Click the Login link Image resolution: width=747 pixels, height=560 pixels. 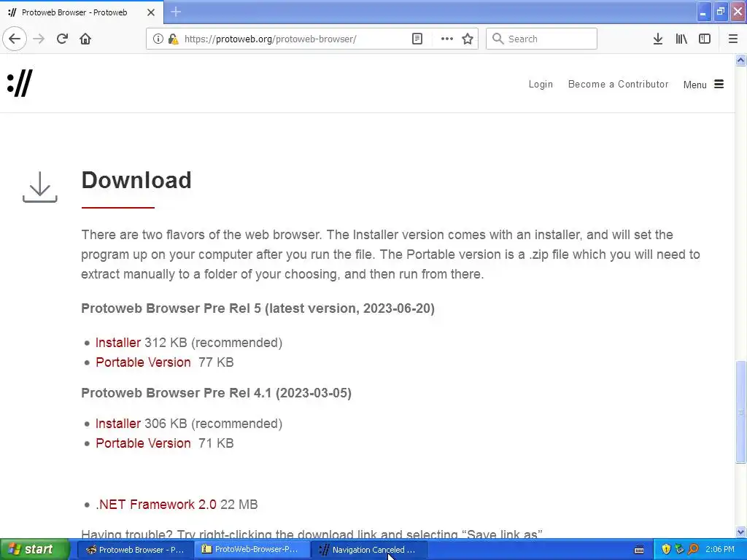click(541, 85)
